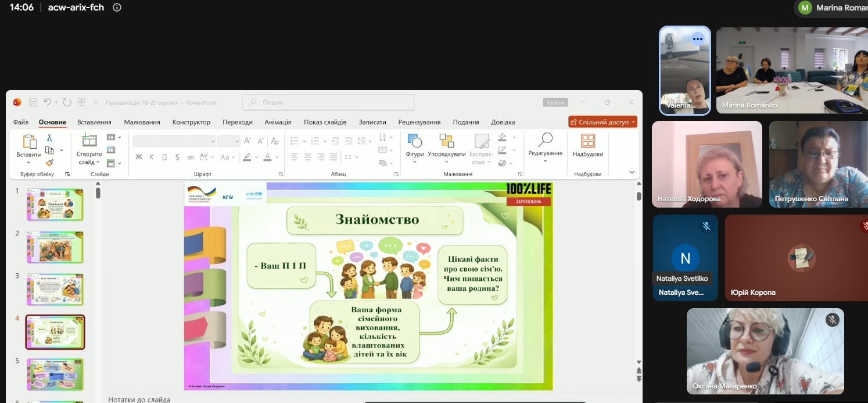Image resolution: width=868 pixels, height=403 pixels.
Task: Click the Clear formatting icon
Action: pos(274,141)
